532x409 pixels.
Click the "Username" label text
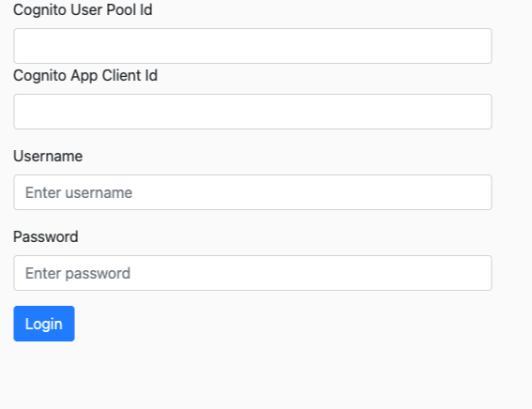click(48, 157)
